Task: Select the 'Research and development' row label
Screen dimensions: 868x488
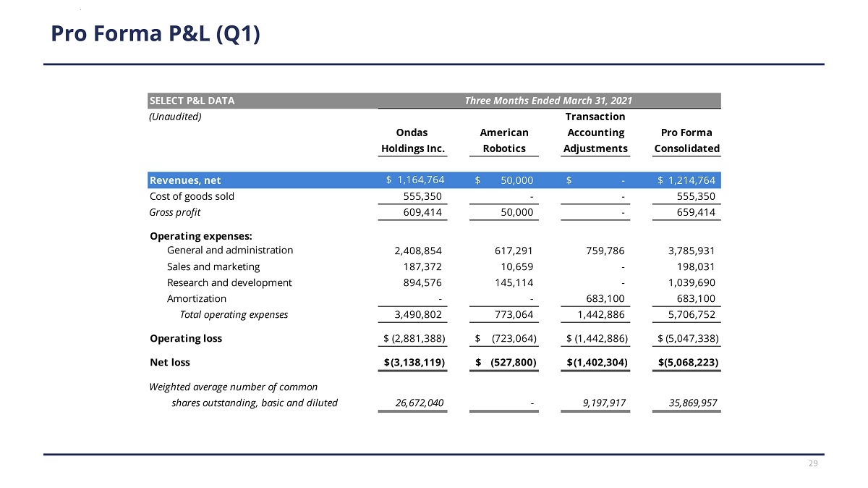Action: coord(229,282)
